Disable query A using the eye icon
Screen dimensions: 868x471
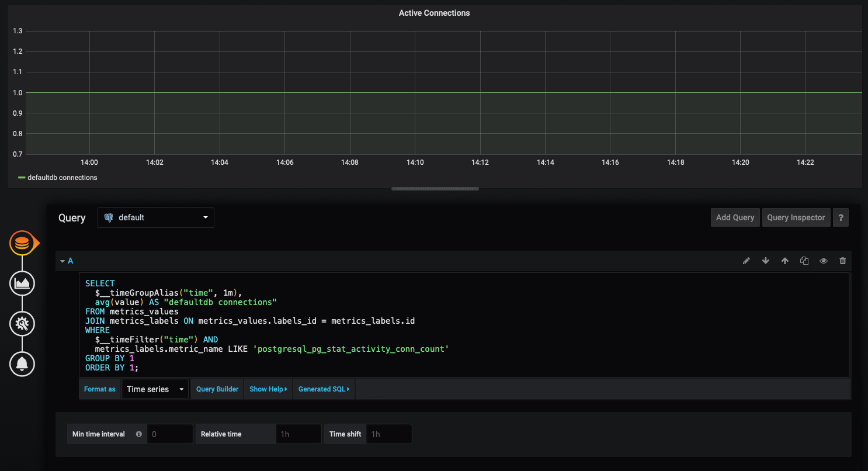pyautogui.click(x=824, y=261)
